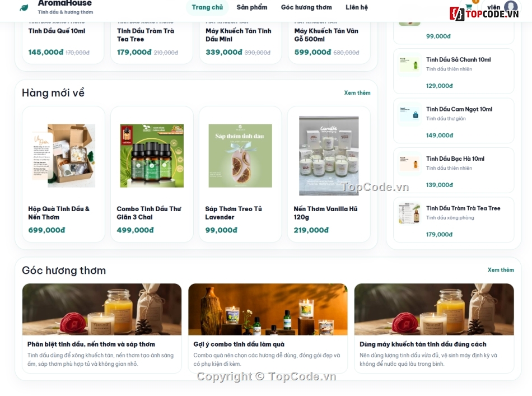Click Gợi ý combo tinh dầu làm quà title
This screenshot has height=396, width=532.
point(239,344)
